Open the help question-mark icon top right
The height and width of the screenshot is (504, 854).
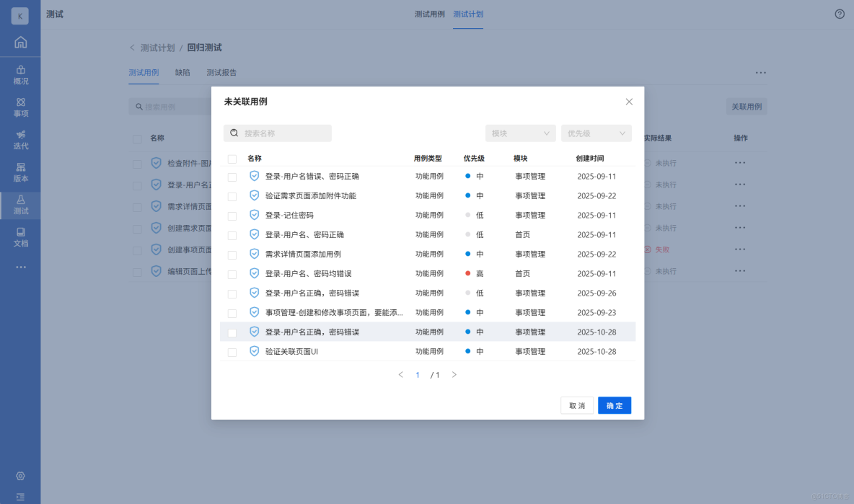coord(838,14)
